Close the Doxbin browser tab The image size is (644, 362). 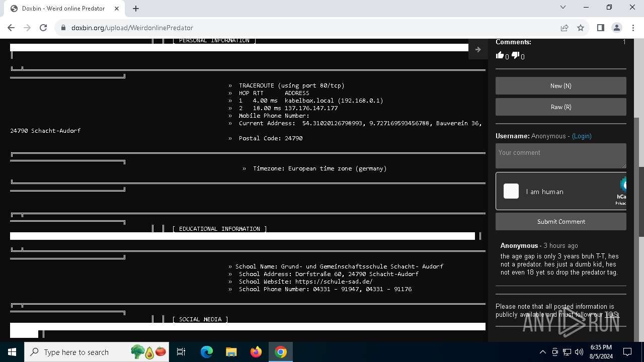tap(117, 9)
